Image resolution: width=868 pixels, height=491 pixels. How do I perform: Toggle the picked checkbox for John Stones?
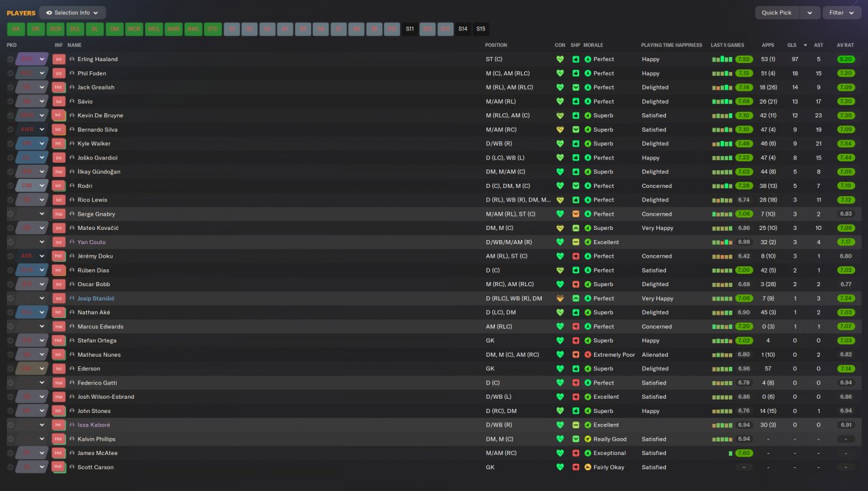pyautogui.click(x=10, y=411)
